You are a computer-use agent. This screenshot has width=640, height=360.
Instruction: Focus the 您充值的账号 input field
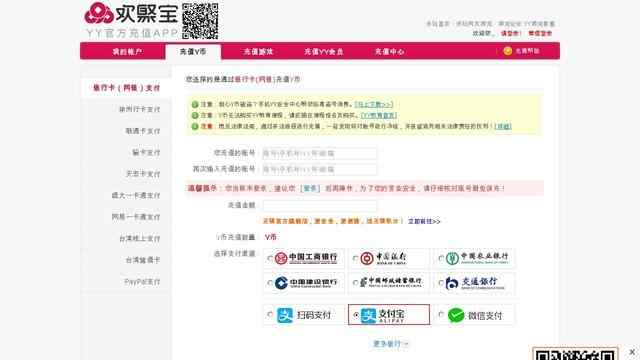[x=320, y=153]
